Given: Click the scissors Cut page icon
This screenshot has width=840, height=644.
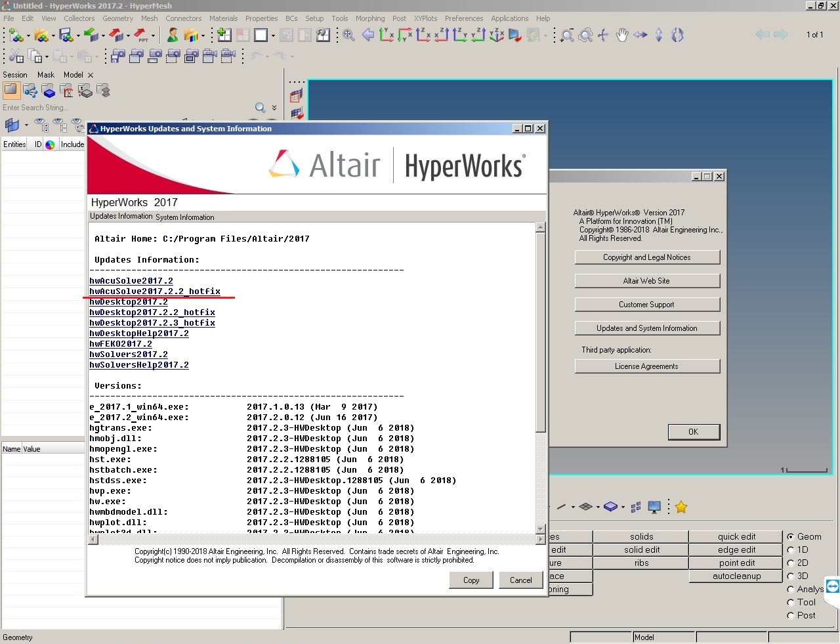Looking at the screenshot, I should point(16,56).
